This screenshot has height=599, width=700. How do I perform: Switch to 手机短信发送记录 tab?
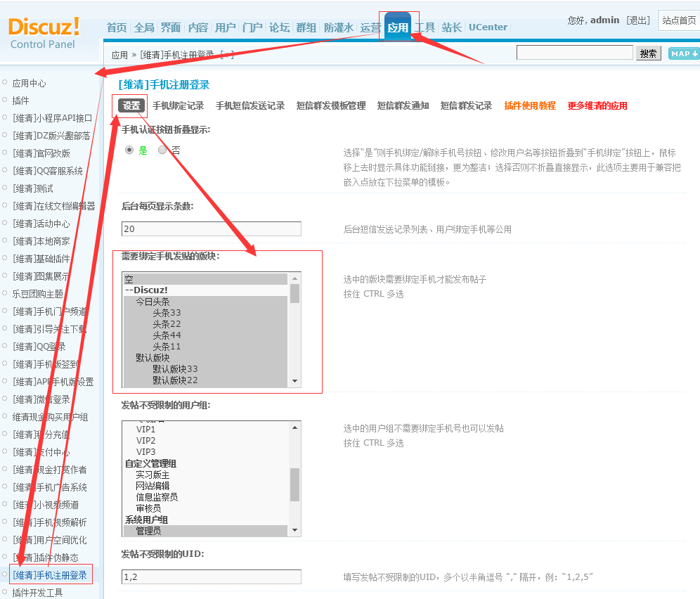click(x=250, y=105)
